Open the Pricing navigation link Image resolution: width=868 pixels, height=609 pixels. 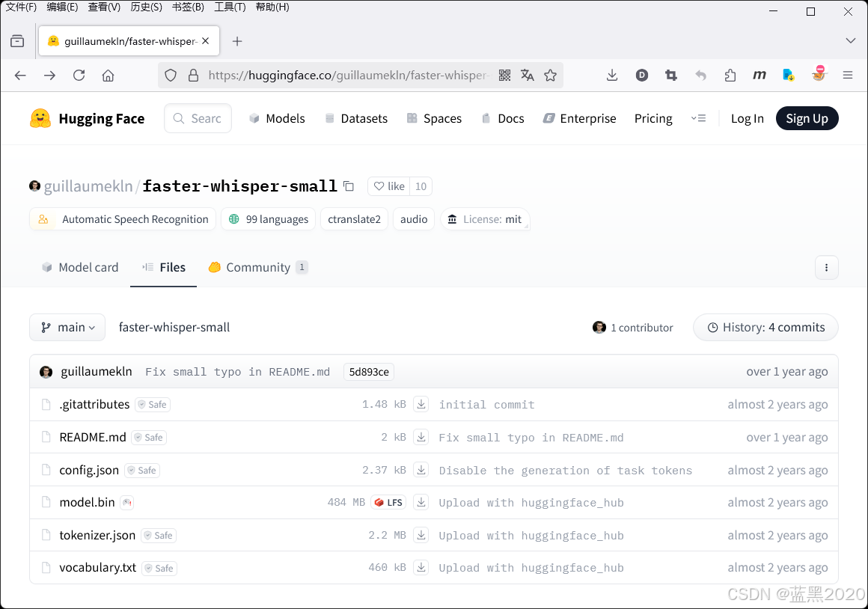click(x=653, y=118)
